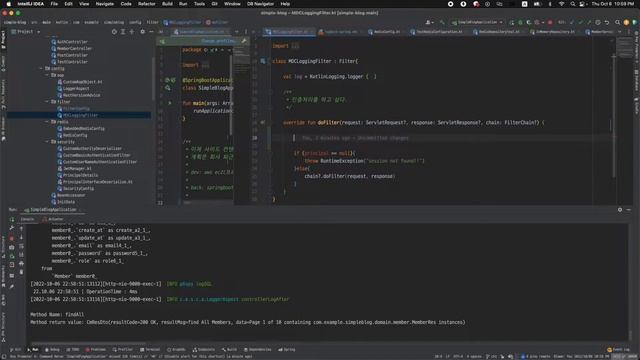Click the Wi-Fi icon in menu bar
Image resolution: width=640 pixels, height=360 pixels.
(562, 4)
